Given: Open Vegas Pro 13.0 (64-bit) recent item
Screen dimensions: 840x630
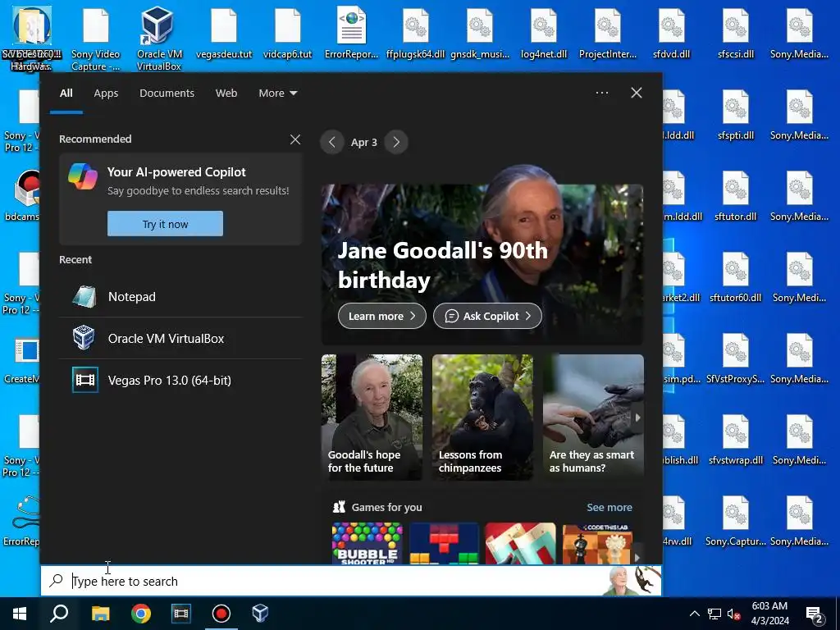Looking at the screenshot, I should (x=180, y=381).
